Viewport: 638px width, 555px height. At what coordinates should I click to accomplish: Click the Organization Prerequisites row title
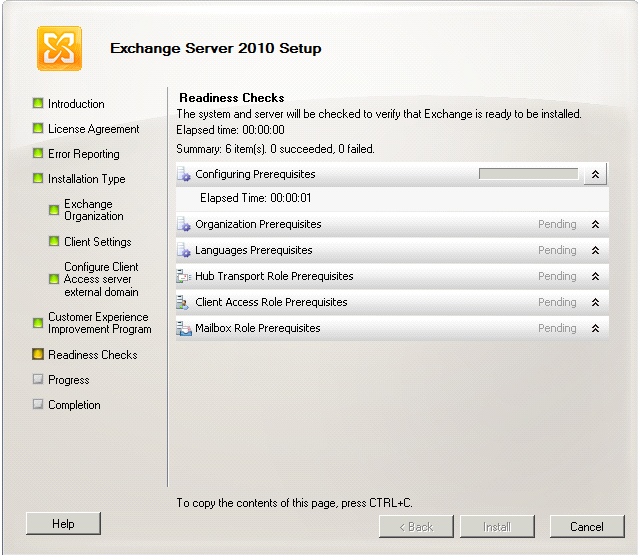(258, 224)
